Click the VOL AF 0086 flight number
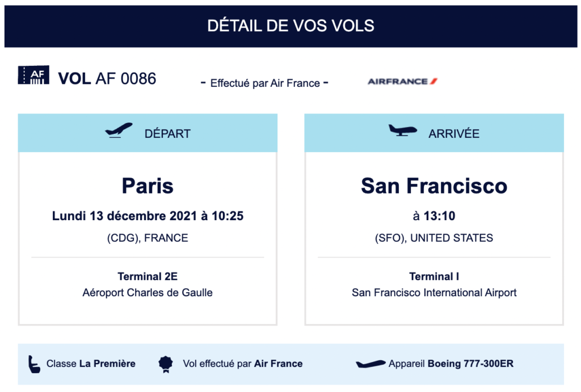This screenshot has height=392, width=581. point(107,78)
